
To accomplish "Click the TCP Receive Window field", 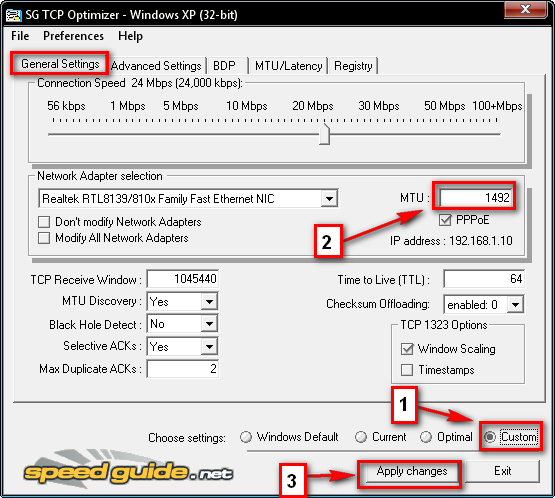I will (183, 279).
